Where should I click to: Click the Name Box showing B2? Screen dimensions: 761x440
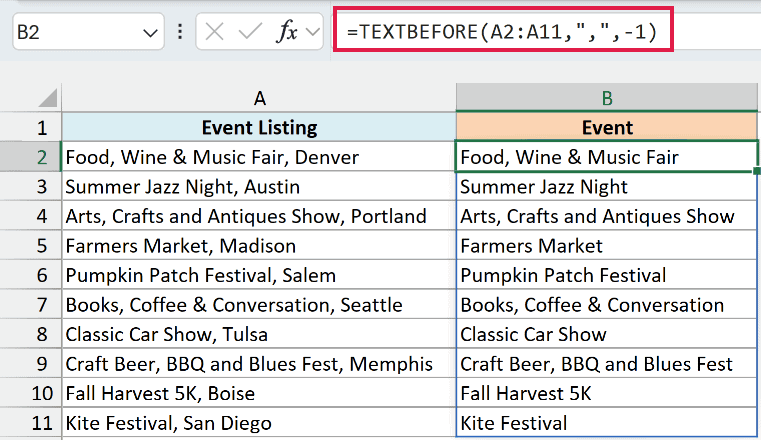[88, 32]
